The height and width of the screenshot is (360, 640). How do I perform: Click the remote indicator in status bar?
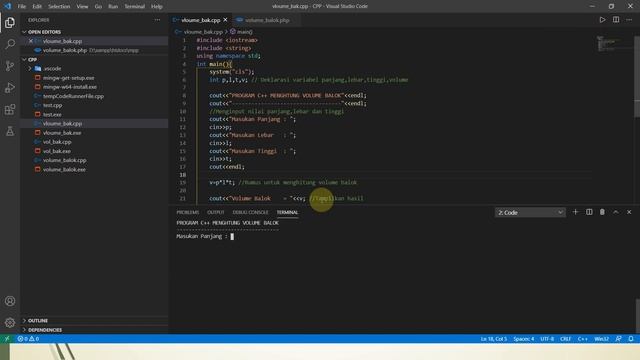click(7, 339)
